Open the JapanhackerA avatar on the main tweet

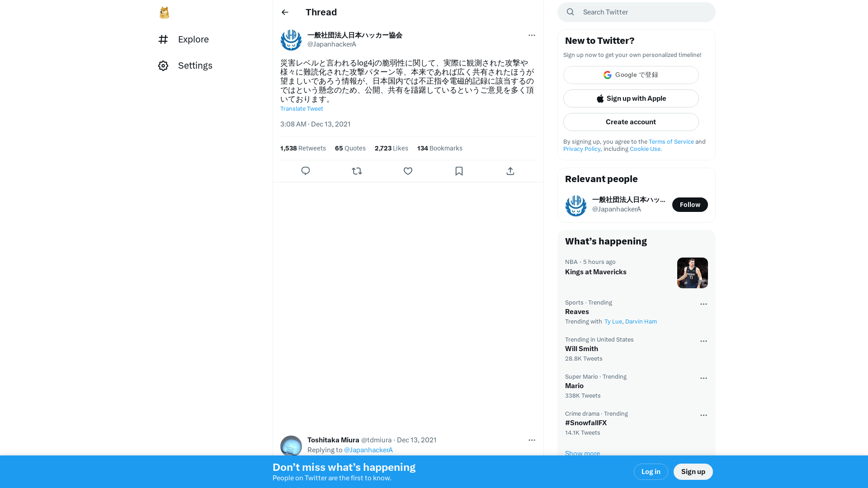(291, 40)
